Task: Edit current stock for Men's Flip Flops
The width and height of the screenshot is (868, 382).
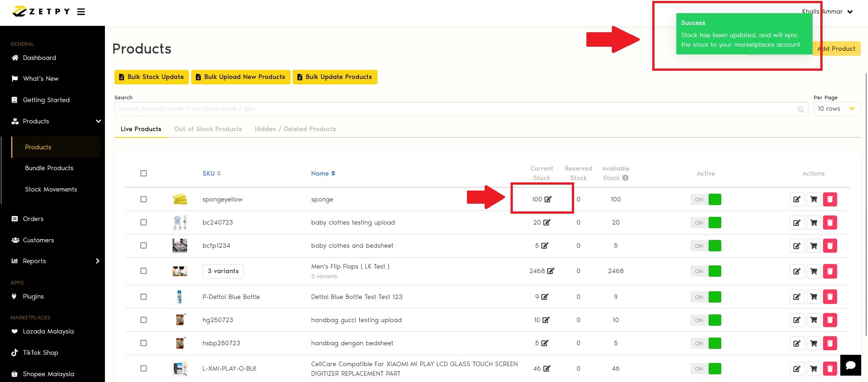Action: [x=551, y=271]
